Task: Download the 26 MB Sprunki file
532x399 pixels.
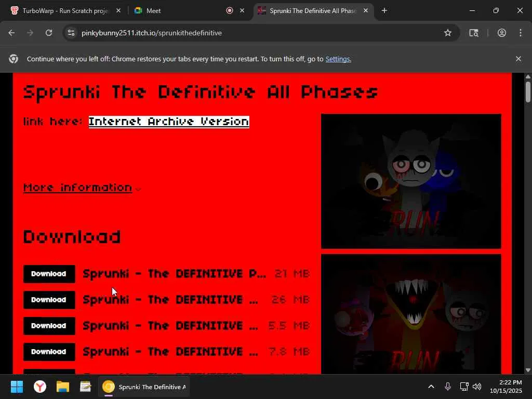Action: pyautogui.click(x=49, y=300)
